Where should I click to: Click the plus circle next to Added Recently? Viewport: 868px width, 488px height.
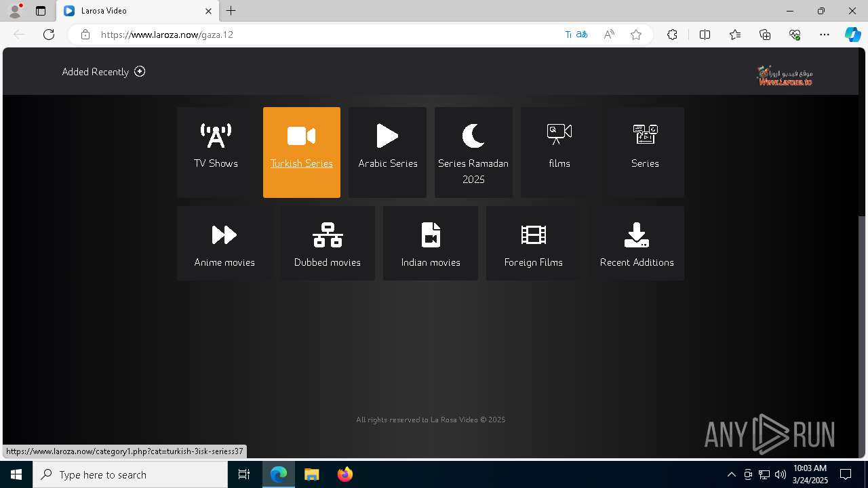click(140, 71)
